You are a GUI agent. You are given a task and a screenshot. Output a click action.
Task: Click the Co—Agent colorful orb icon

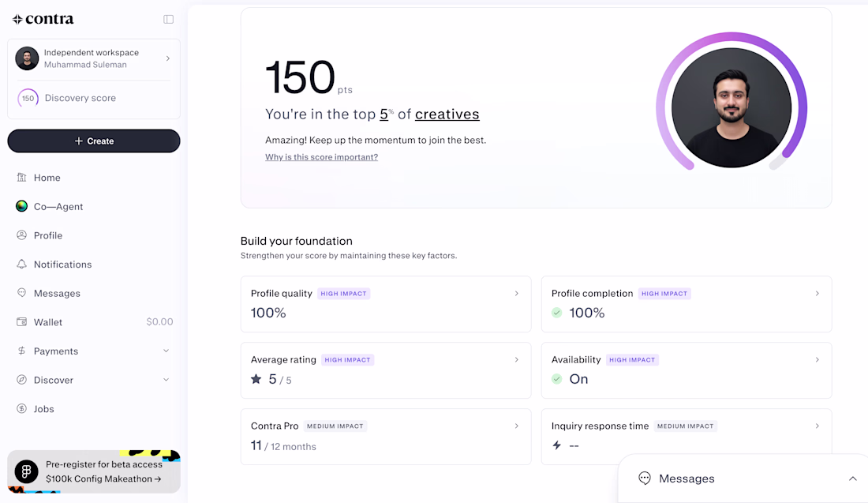21,206
